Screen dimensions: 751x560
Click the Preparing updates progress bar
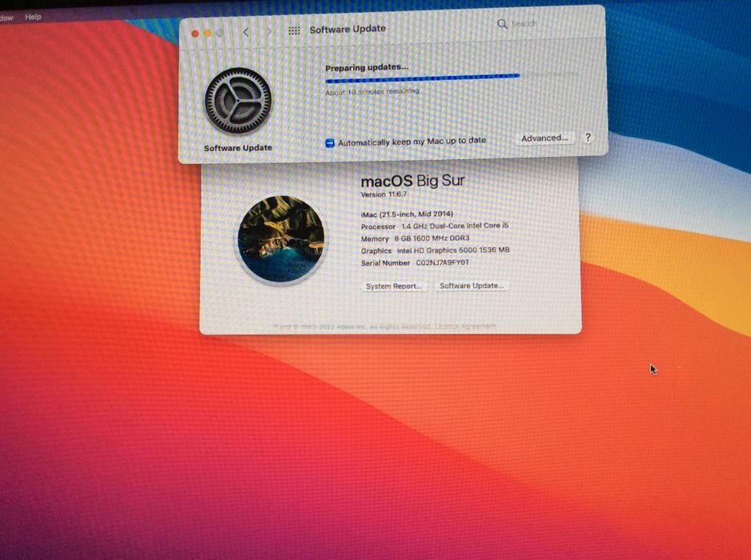pyautogui.click(x=452, y=77)
